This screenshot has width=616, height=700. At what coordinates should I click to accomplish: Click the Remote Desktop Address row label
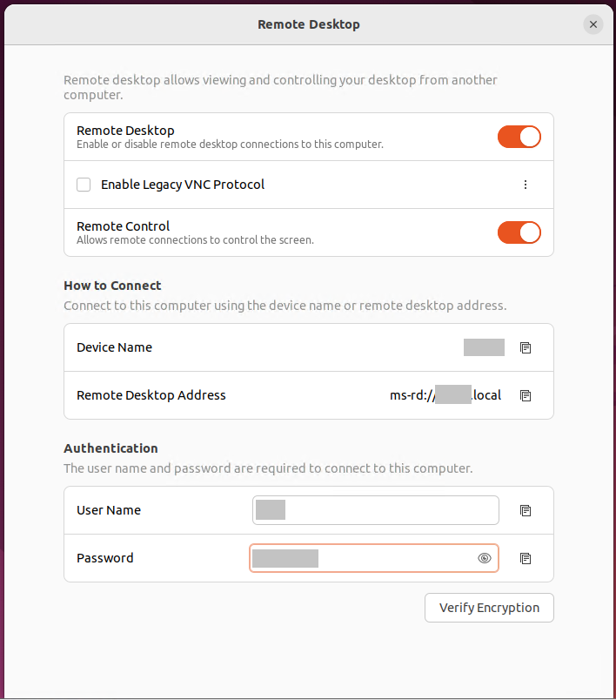click(151, 395)
